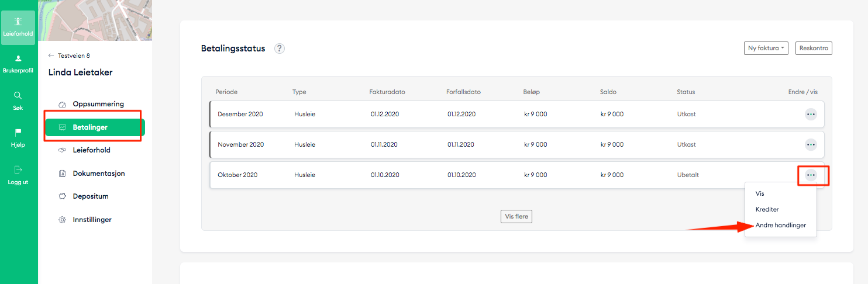This screenshot has height=284, width=868.
Task: Open Hjelp flag icon
Action: click(x=18, y=133)
